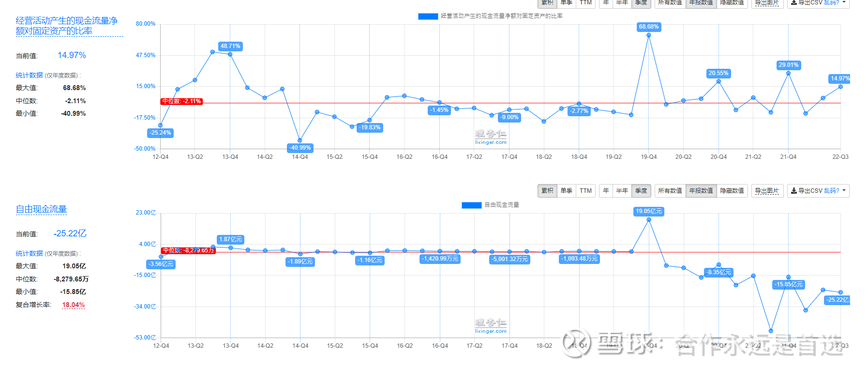Click the -19.83% data label
Viewport: 868px width, 371px height.
370,127
